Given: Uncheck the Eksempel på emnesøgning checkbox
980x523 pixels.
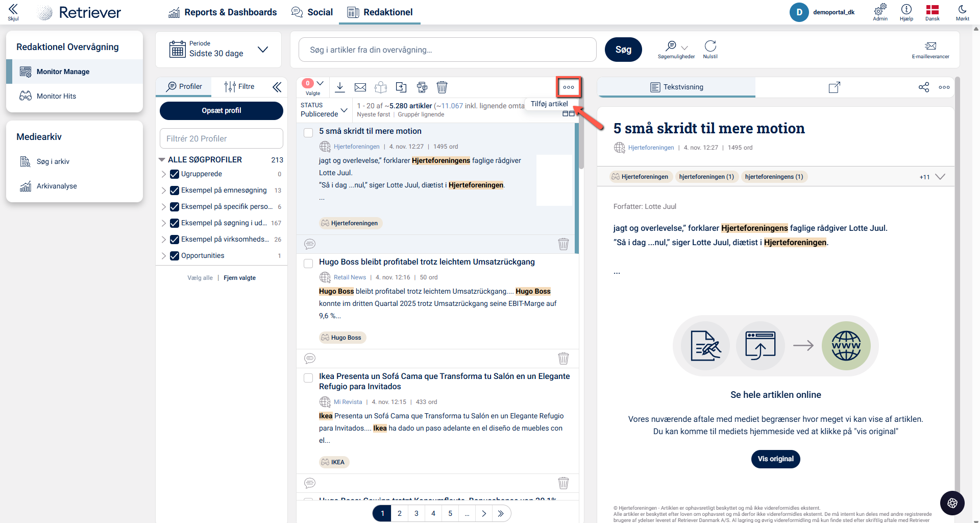Looking at the screenshot, I should click(x=175, y=191).
